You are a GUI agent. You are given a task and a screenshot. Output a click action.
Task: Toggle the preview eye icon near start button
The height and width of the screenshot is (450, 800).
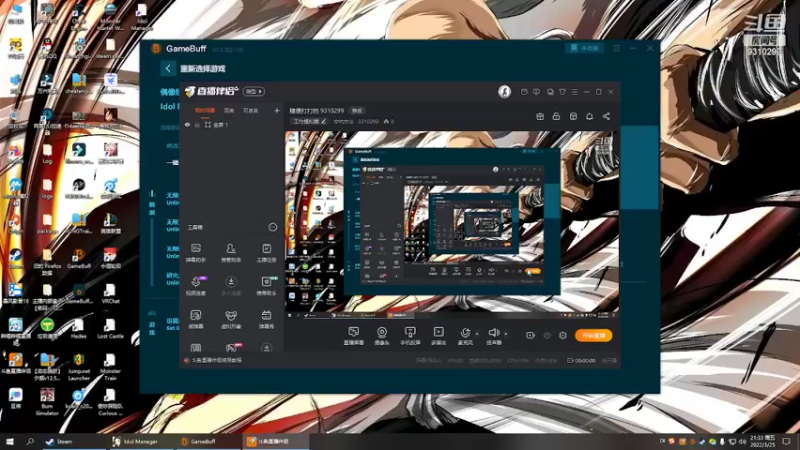(x=547, y=336)
